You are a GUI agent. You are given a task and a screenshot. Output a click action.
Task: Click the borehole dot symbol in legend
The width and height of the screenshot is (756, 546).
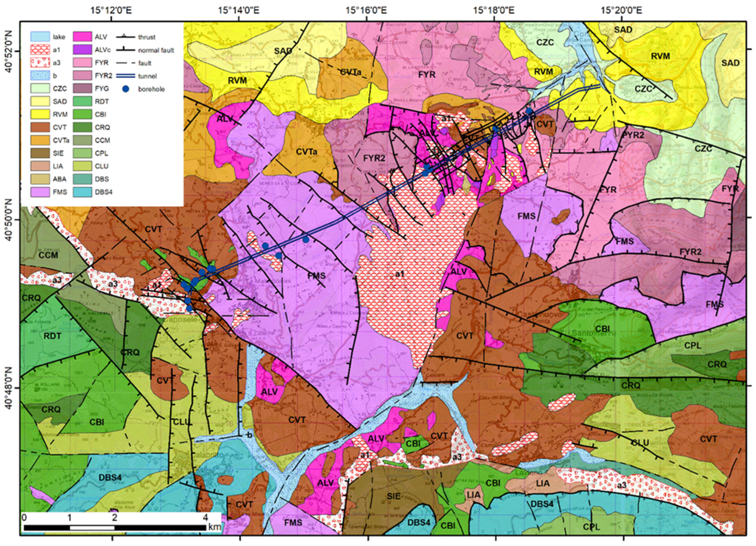(125, 89)
